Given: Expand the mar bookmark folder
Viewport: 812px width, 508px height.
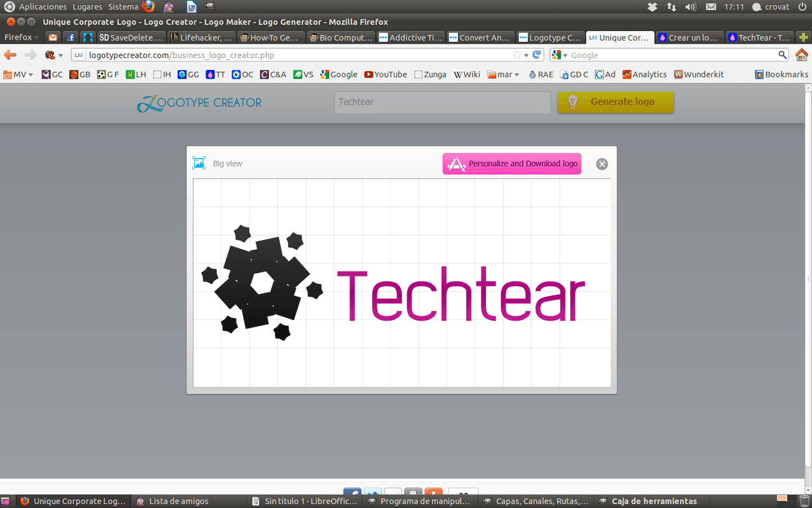Looking at the screenshot, I should [504, 74].
